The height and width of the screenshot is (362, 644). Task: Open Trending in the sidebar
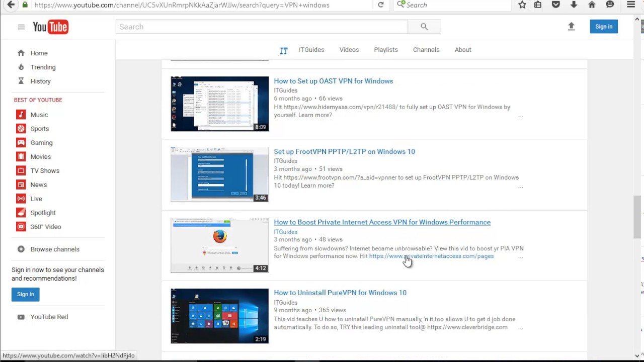(x=43, y=67)
